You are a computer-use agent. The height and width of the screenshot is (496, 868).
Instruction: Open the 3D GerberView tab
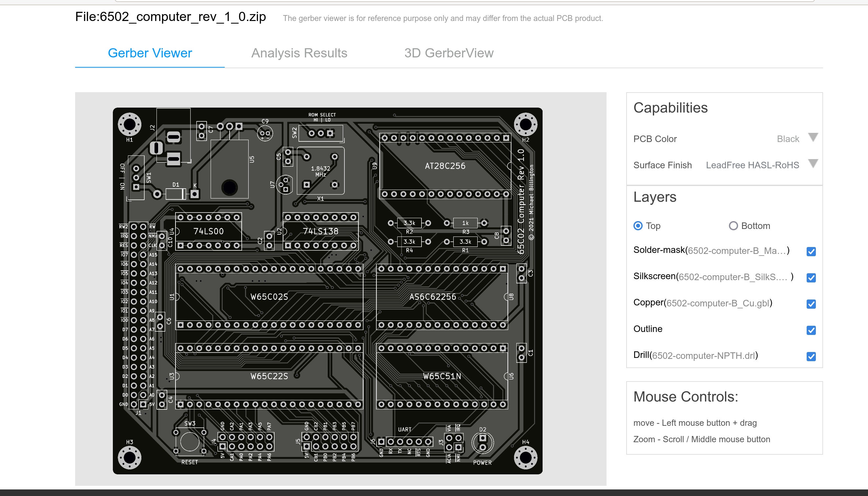449,53
